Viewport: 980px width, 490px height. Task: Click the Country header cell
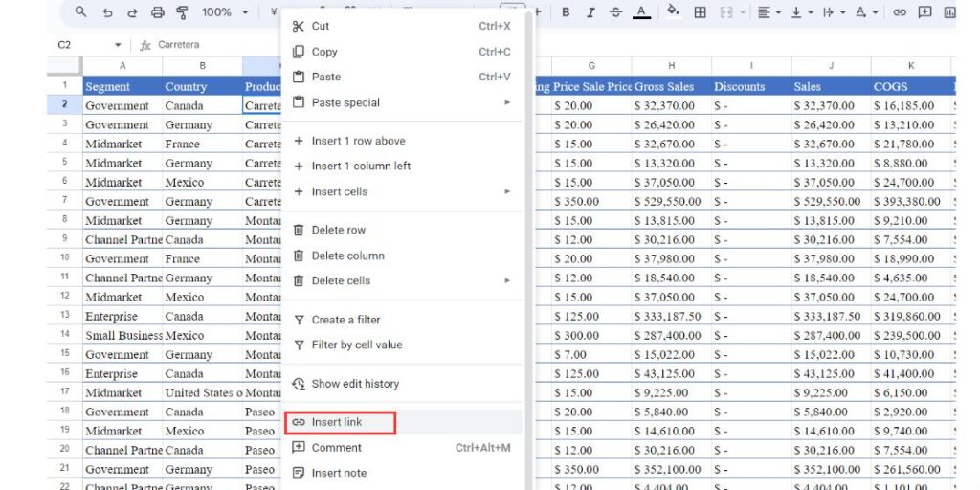tap(203, 86)
